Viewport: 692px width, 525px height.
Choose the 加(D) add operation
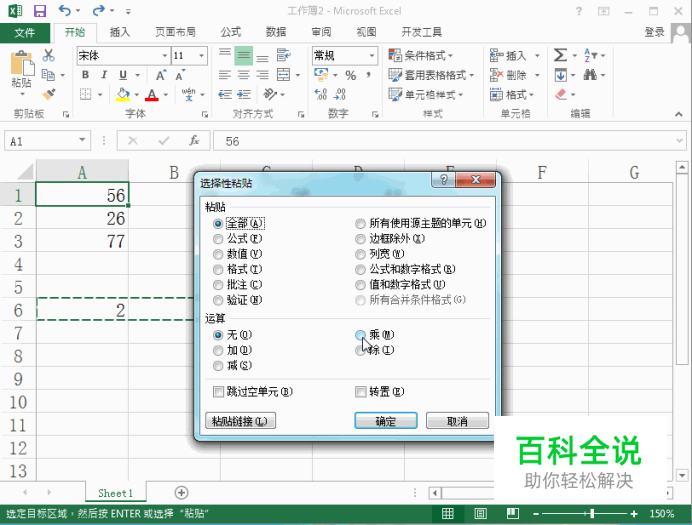(218, 351)
